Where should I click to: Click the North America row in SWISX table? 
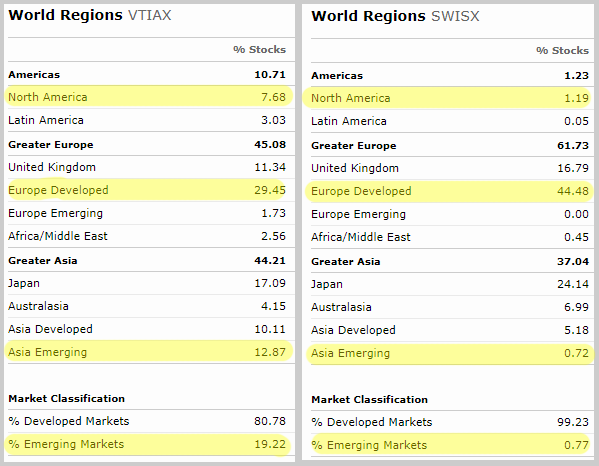point(448,98)
